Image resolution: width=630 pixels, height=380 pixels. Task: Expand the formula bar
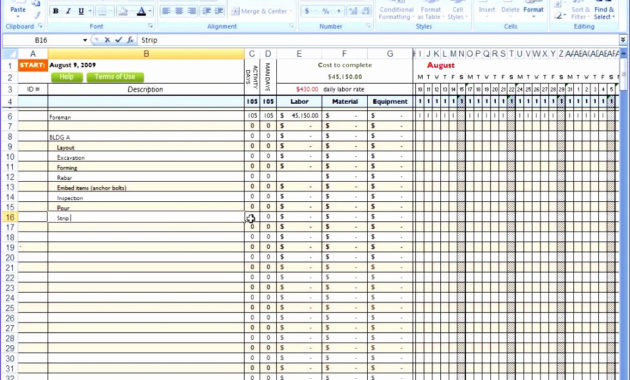pos(623,40)
